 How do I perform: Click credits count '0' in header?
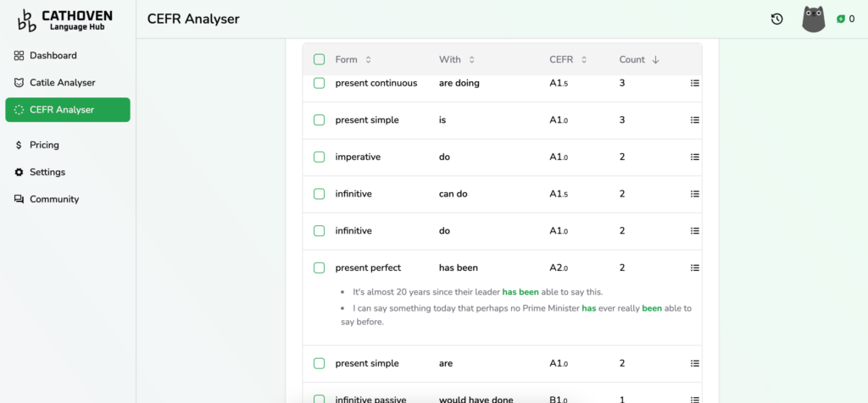click(852, 19)
